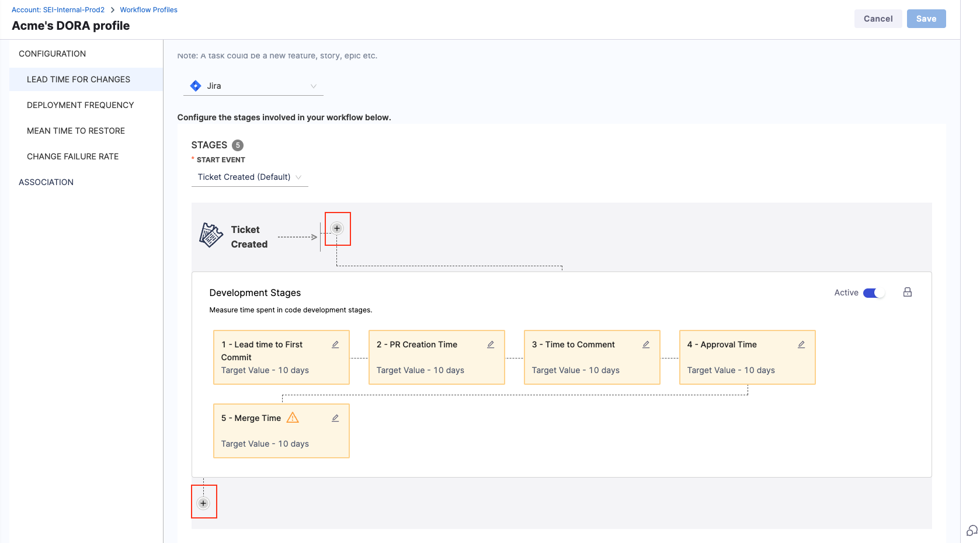Select Deployment Frequency in sidebar
Screen dimensions: 980x543
(x=81, y=105)
